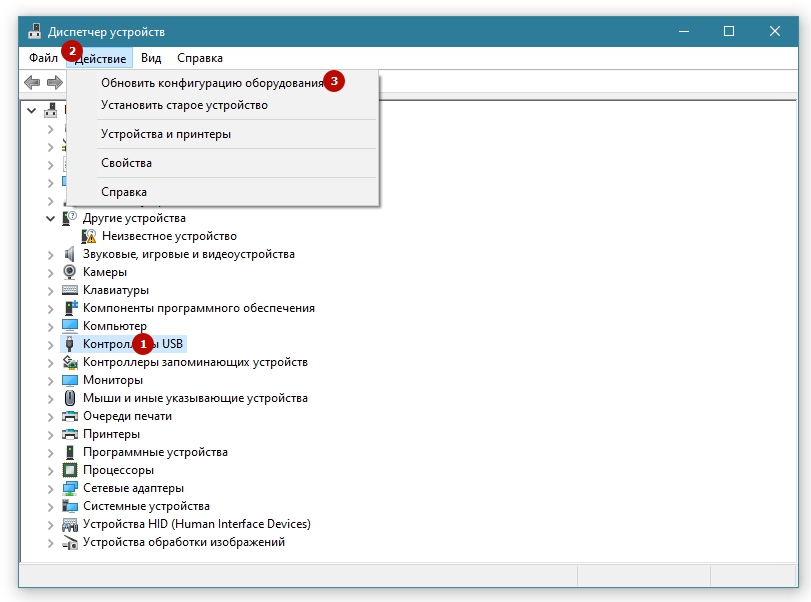Click the display icon beside Мониторы
Viewport: 811px width, 602px height.
tap(70, 380)
